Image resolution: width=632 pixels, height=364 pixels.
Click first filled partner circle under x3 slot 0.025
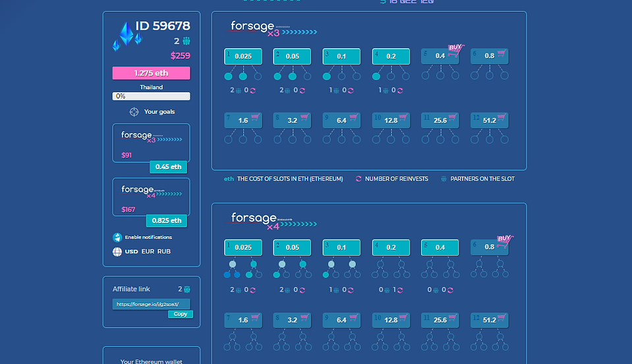[x=228, y=76]
